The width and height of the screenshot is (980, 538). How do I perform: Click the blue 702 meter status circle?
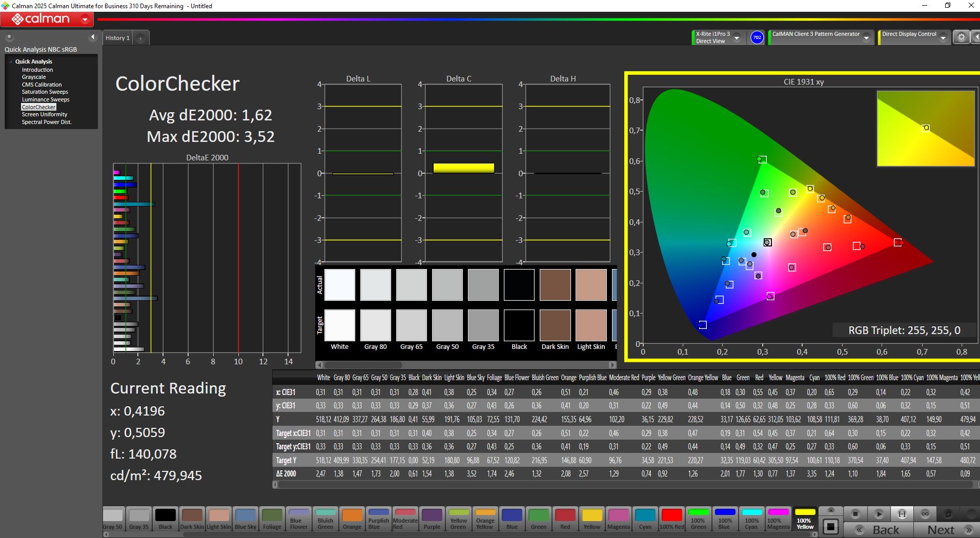(x=757, y=37)
